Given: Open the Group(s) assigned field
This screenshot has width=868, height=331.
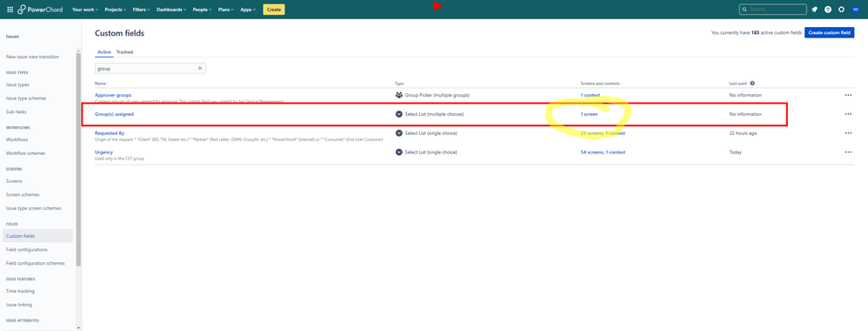Looking at the screenshot, I should tap(115, 114).
